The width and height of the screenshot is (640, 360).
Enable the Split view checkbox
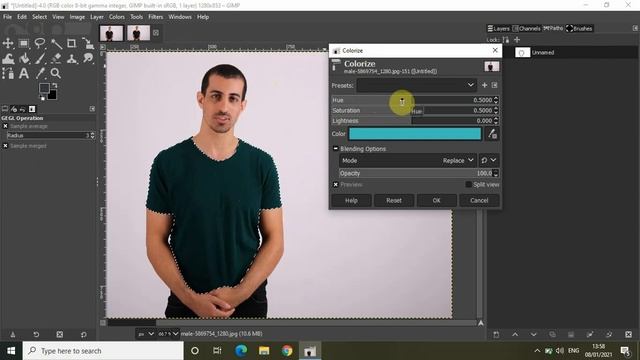pos(469,184)
